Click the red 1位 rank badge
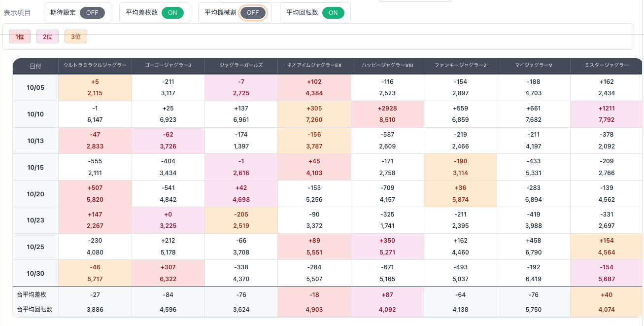Screen dimensions: 644x326 click(x=20, y=36)
